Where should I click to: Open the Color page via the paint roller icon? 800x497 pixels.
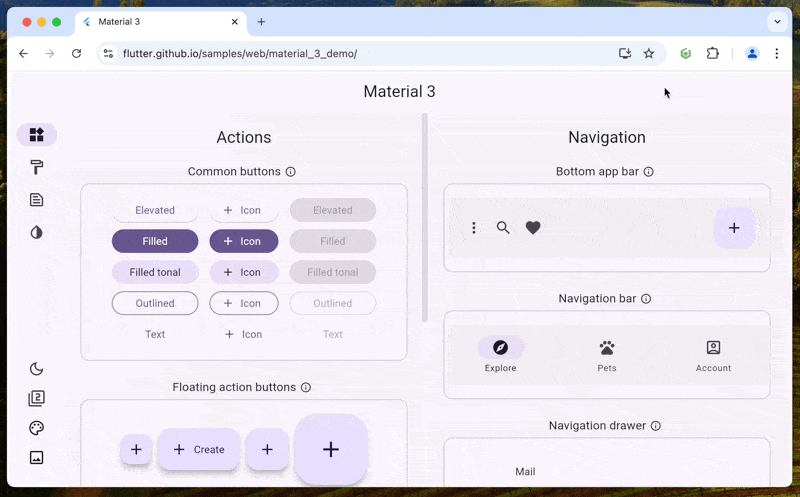pyautogui.click(x=36, y=167)
